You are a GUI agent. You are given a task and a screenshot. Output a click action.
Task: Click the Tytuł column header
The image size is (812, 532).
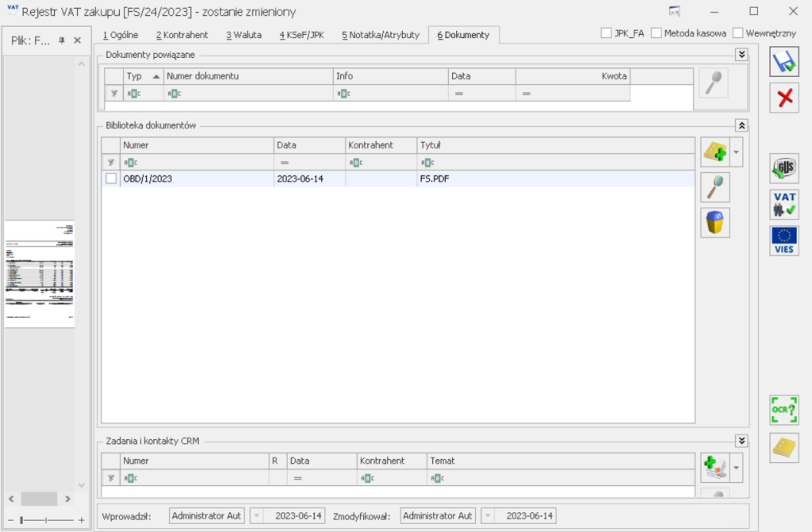click(x=556, y=146)
